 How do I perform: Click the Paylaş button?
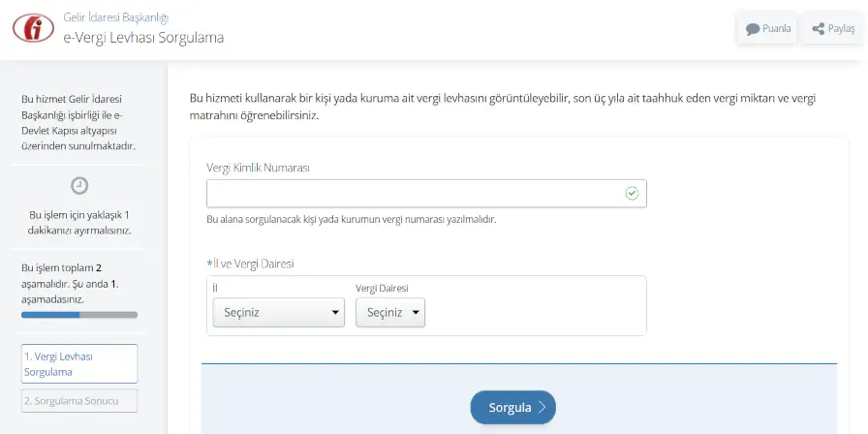[833, 29]
